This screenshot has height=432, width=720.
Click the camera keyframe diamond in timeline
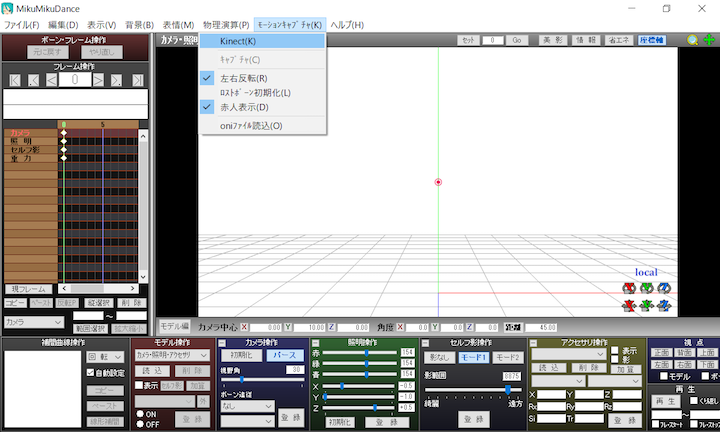[x=64, y=133]
